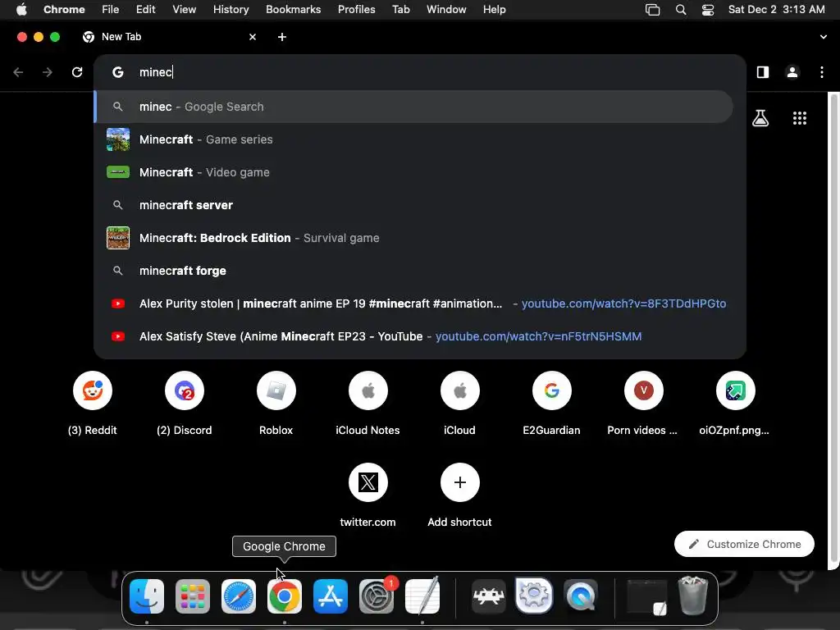Click the page vertical scrollbar
This screenshot has width=840, height=630.
pos(833,326)
